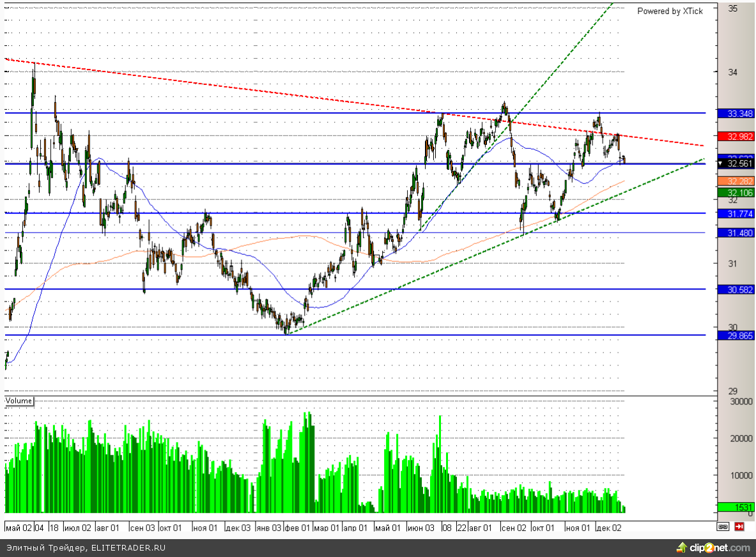Viewport: 756px width, 557px height.
Task: Click the green 1531 volume value label
Action: pyautogui.click(x=736, y=507)
